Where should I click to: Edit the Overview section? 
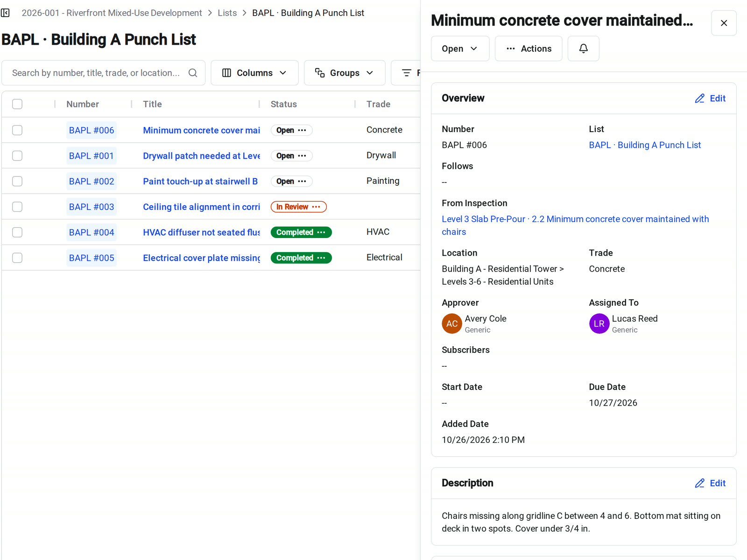(710, 98)
